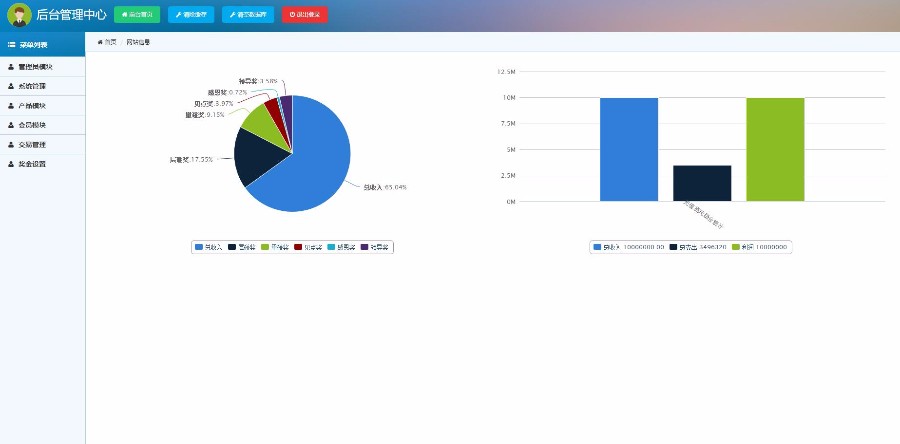
Task: Click the user avatar in the header
Action: tap(20, 15)
